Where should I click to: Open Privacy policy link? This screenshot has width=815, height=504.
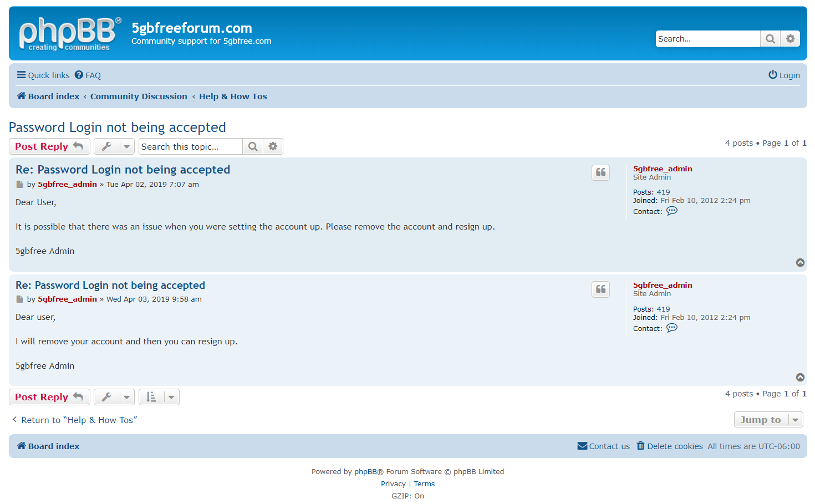pyautogui.click(x=393, y=484)
